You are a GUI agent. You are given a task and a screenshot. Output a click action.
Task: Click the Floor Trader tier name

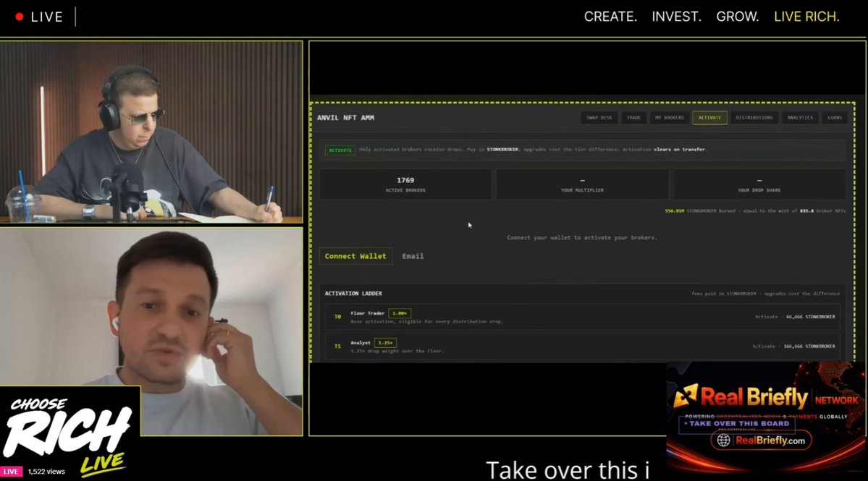(368, 313)
